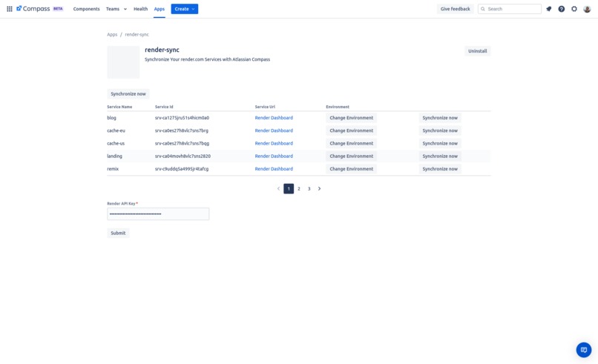Select the Apps tab
Screen dimensions: 598x364
160,9
